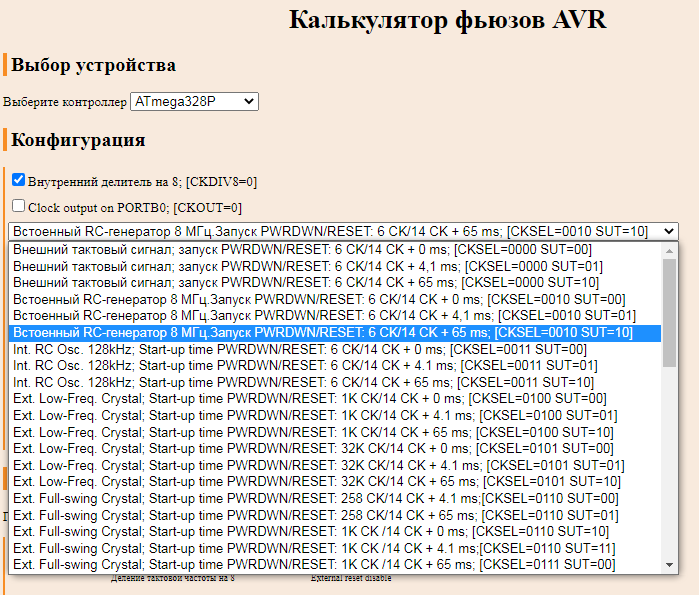699x595 pixels.
Task: Select Ext. Full-swing Crystal 1K CK CKSEL=0110 SUT=10
Action: 335,531
